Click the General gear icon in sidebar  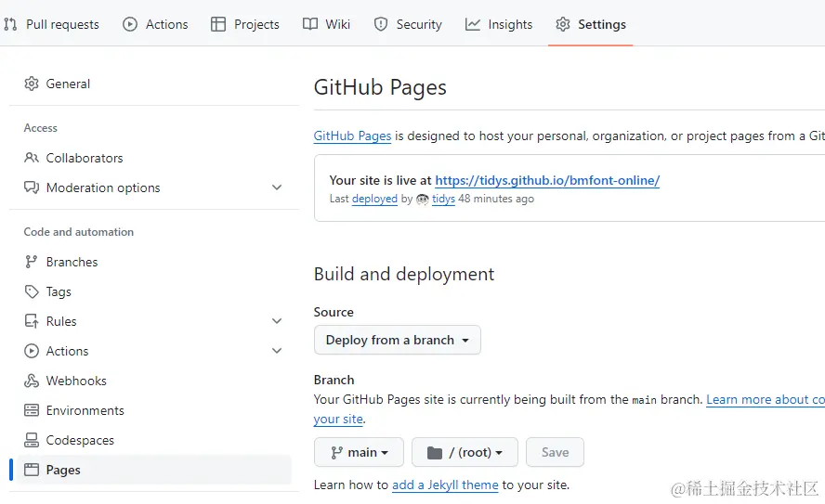click(x=32, y=84)
